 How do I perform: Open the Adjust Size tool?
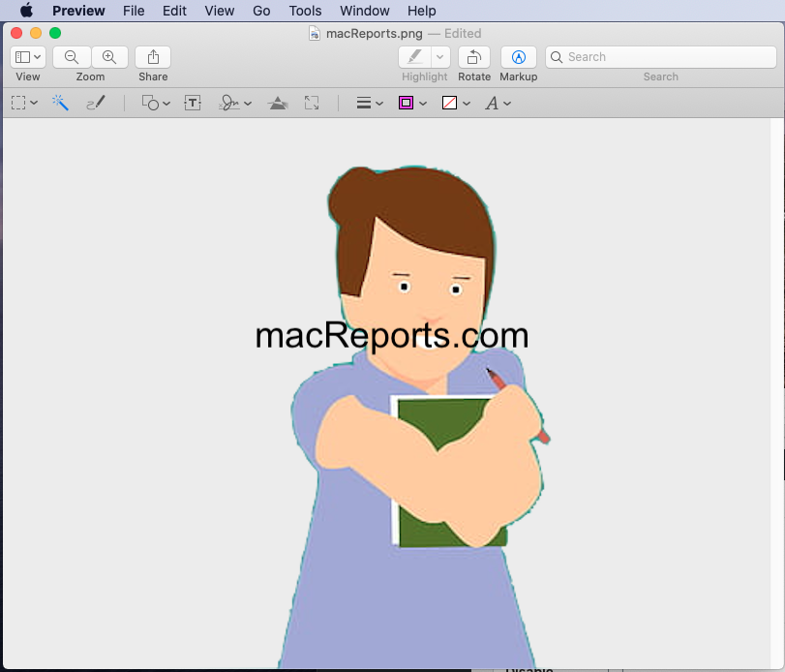pyautogui.click(x=312, y=103)
